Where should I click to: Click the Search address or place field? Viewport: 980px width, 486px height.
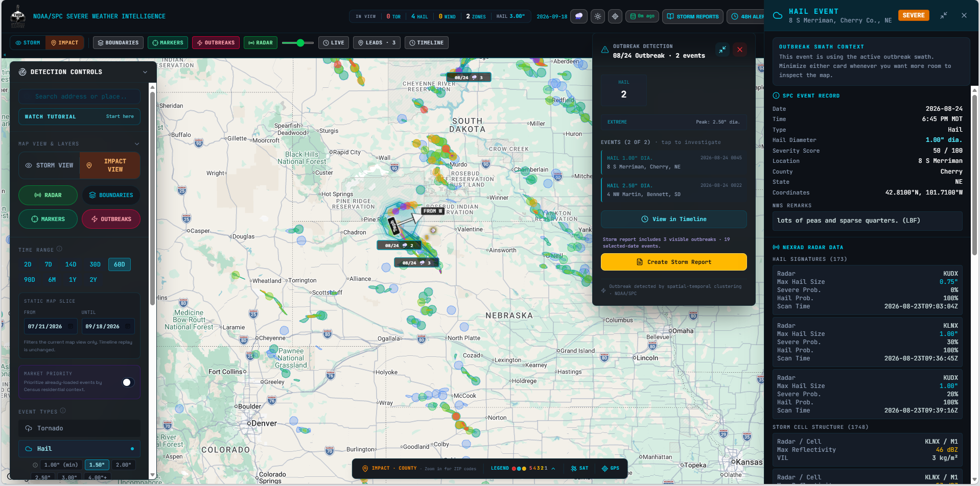click(79, 96)
